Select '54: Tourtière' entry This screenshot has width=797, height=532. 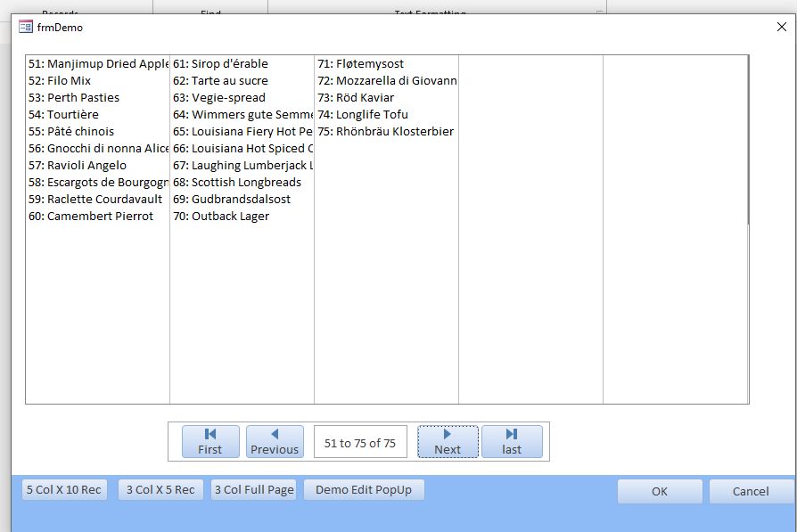97,114
